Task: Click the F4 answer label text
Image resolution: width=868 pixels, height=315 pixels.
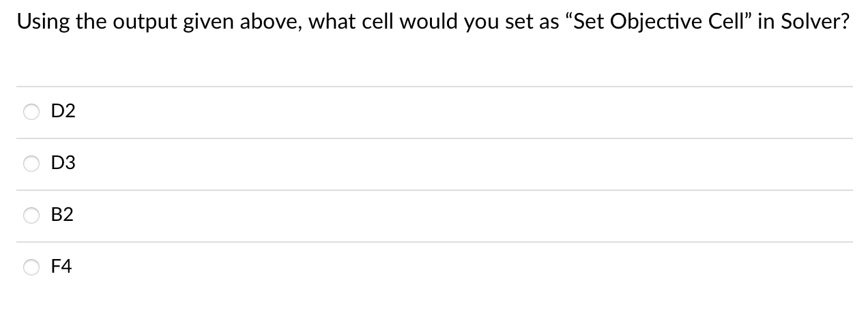Action: [x=62, y=267]
